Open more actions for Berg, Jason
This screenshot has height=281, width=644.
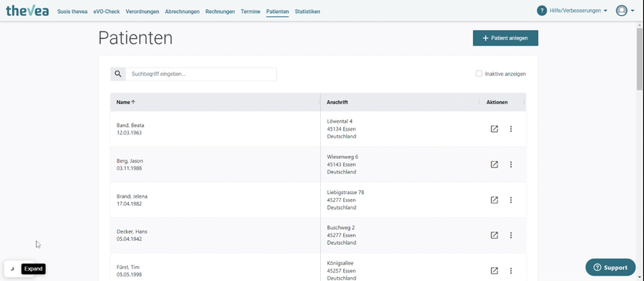(x=511, y=164)
